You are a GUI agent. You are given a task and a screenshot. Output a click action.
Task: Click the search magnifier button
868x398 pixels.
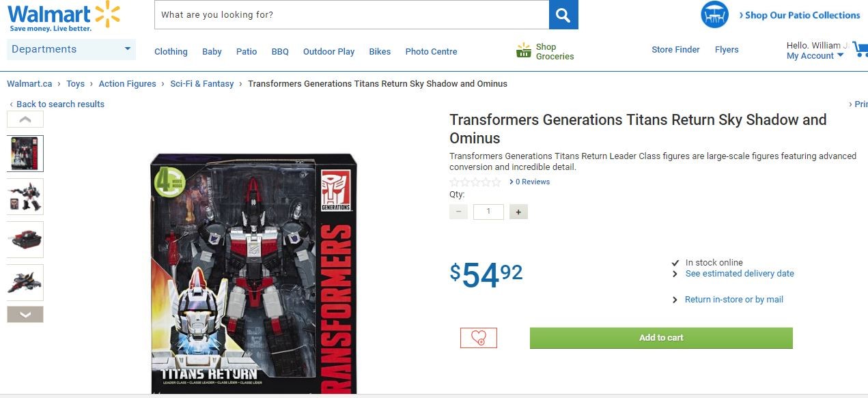563,14
